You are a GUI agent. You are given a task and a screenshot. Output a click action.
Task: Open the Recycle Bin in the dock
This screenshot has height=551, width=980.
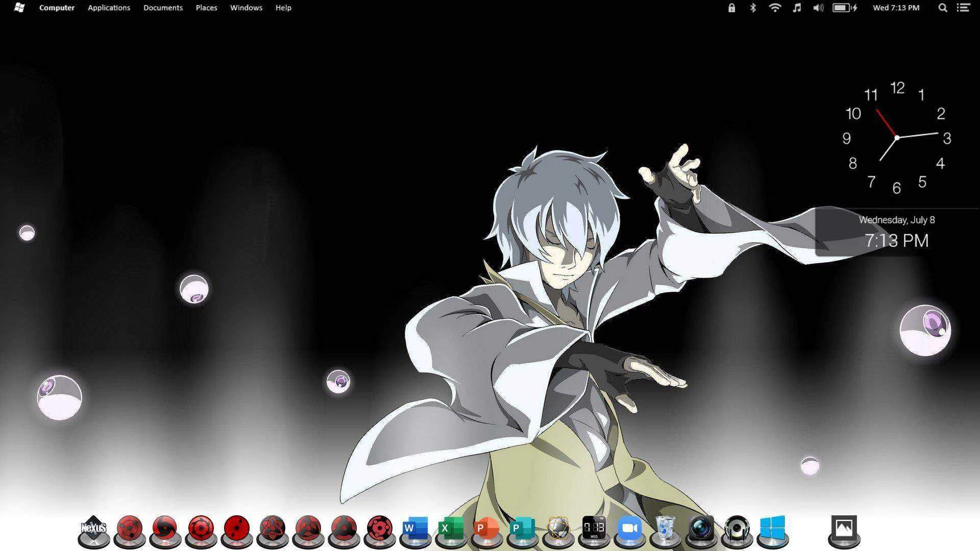(665, 529)
